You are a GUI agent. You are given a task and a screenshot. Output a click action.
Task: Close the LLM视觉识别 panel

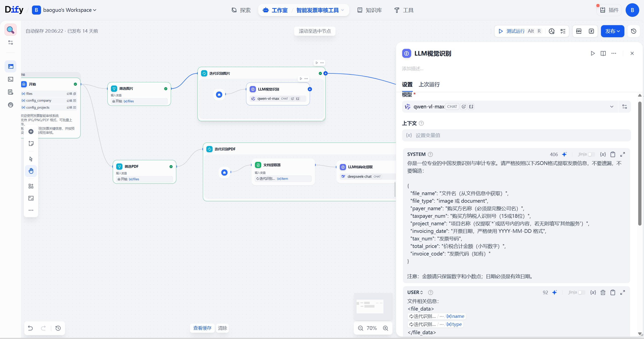[x=632, y=53]
